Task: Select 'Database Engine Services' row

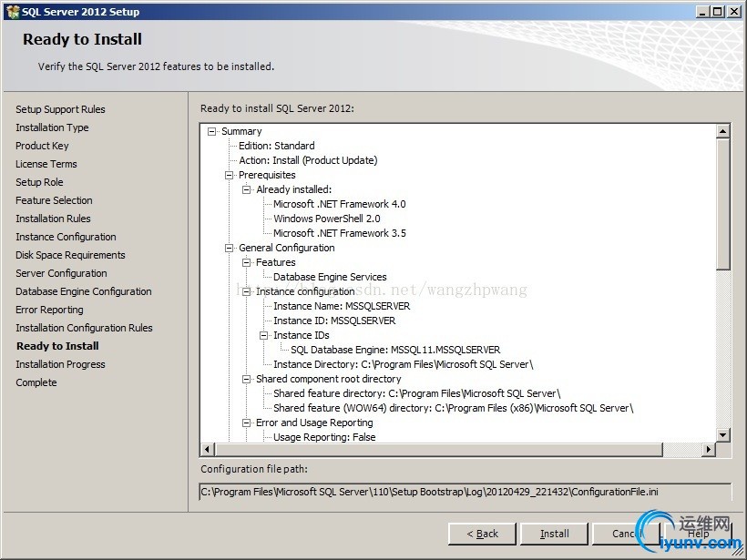Action: [330, 277]
